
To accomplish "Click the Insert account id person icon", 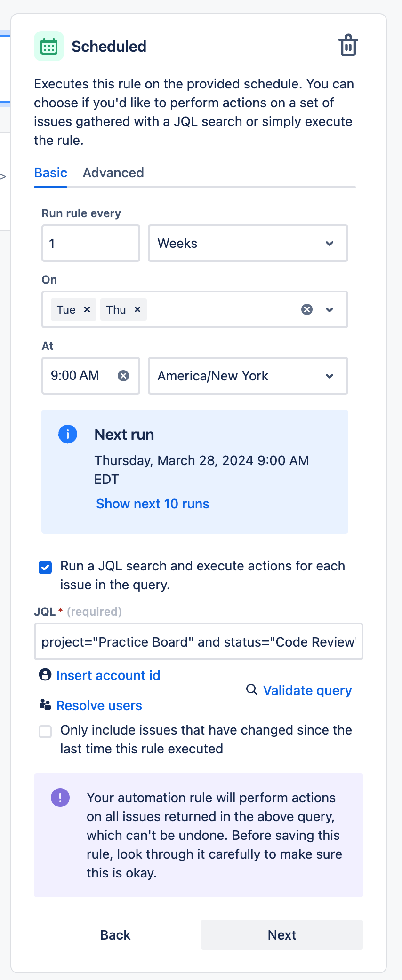I will [45, 675].
